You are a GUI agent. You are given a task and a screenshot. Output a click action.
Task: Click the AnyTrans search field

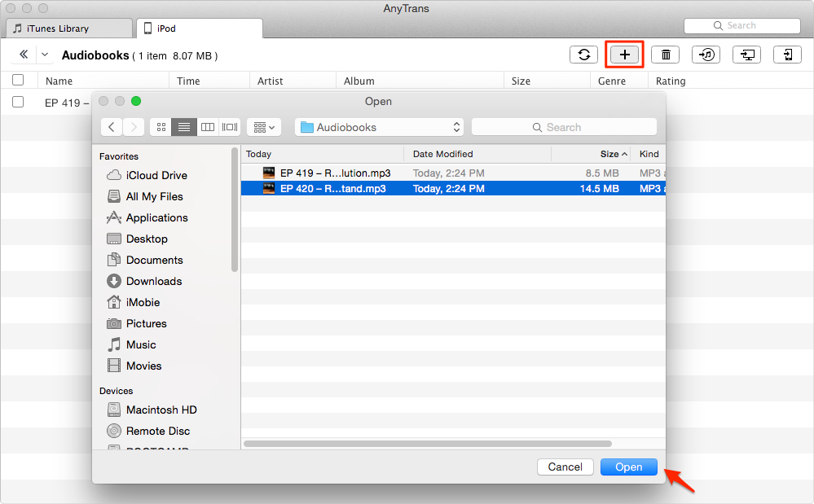pos(741,25)
